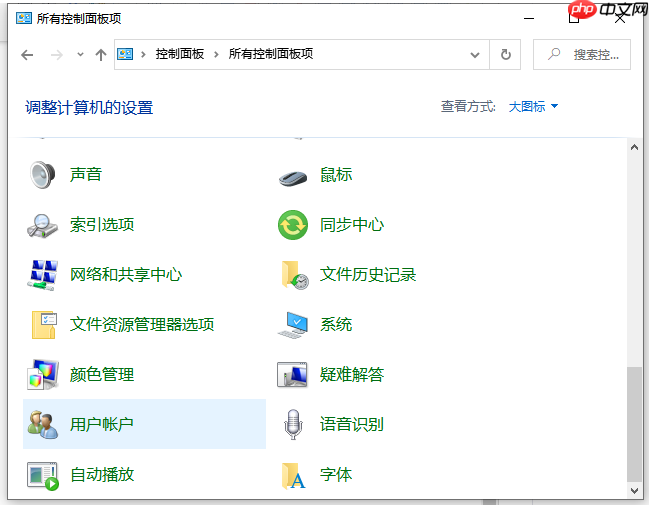The image size is (649, 505).
Task: Open the 鼠标 link
Action: click(x=336, y=175)
